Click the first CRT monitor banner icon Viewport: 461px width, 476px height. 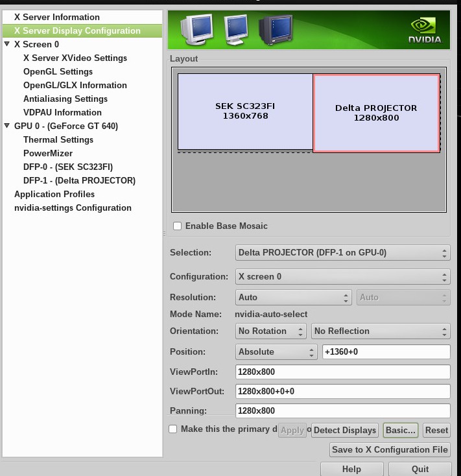pyautogui.click(x=197, y=29)
